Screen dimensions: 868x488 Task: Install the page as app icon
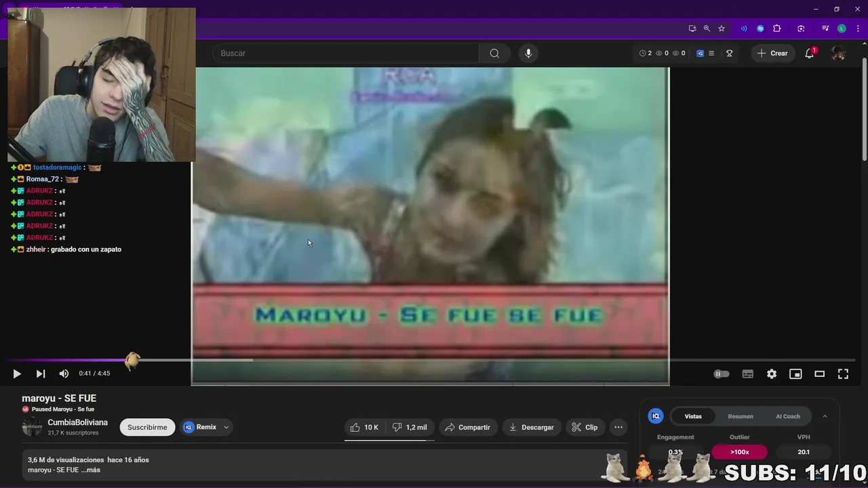pyautogui.click(x=692, y=28)
